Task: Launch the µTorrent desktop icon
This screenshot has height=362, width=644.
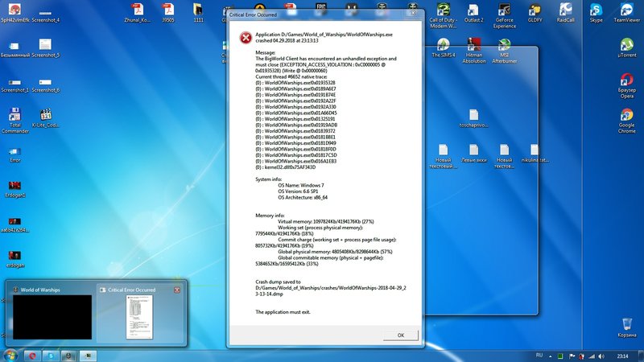Action: pos(627,47)
